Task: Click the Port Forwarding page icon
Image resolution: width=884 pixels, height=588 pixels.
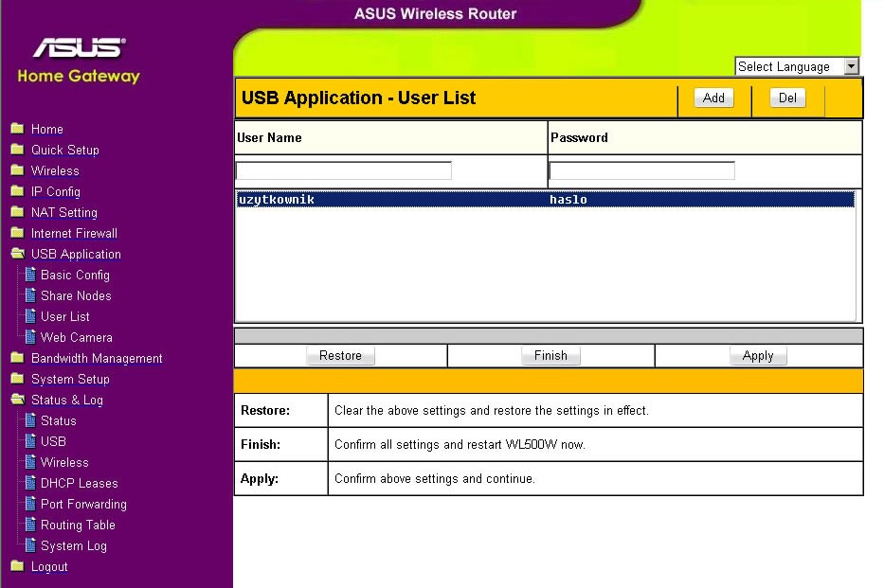Action: tap(30, 504)
